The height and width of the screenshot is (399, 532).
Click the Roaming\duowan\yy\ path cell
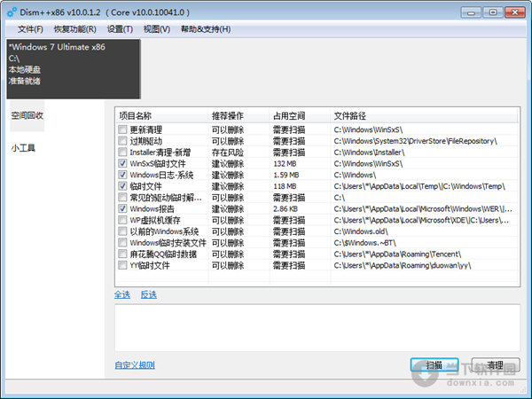pos(403,265)
